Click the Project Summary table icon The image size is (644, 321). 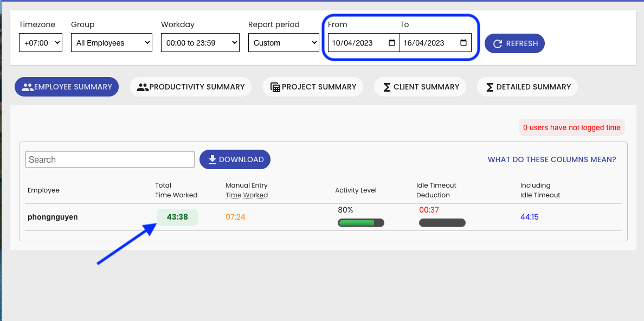[x=275, y=87]
